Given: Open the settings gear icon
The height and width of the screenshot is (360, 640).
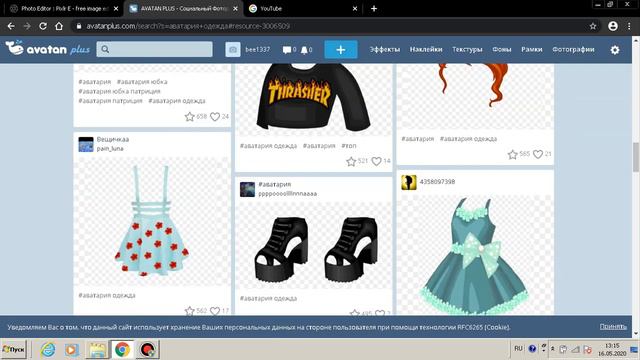Looking at the screenshot, I should coord(615,50).
